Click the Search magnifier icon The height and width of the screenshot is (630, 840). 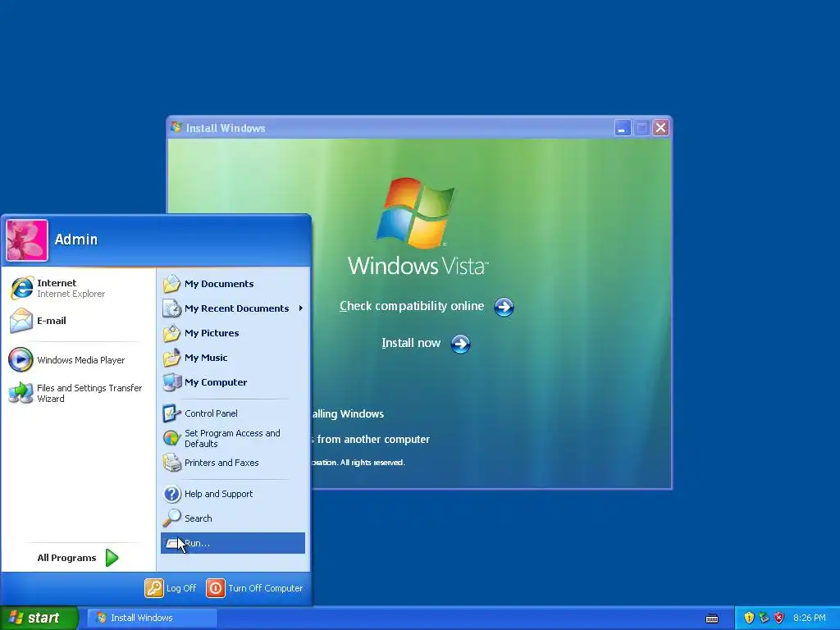click(172, 518)
